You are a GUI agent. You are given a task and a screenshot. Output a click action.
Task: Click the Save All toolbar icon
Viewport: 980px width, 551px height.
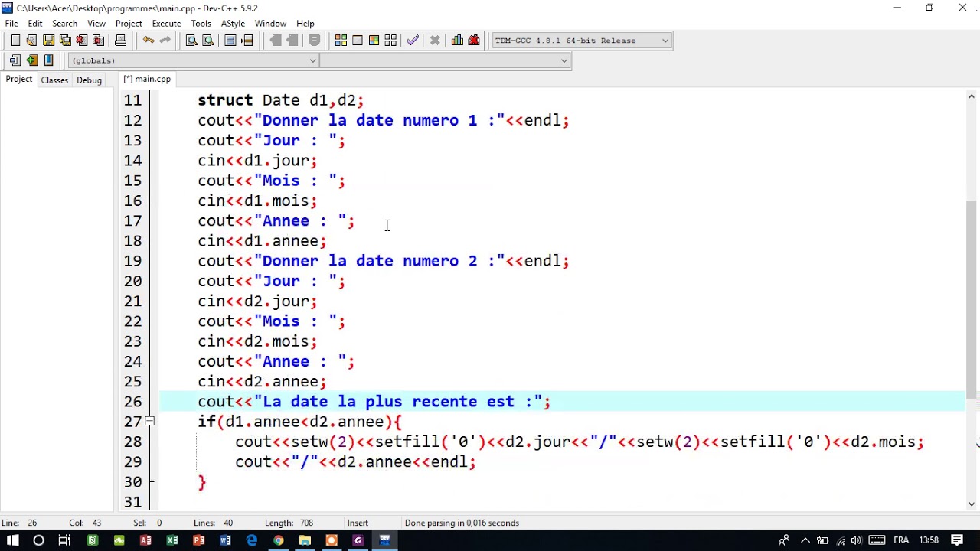65,41
